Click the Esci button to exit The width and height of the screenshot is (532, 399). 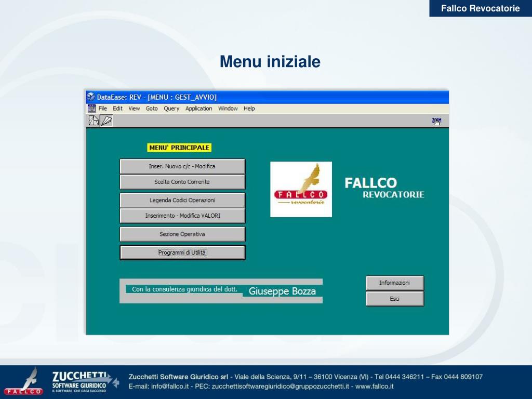point(395,299)
